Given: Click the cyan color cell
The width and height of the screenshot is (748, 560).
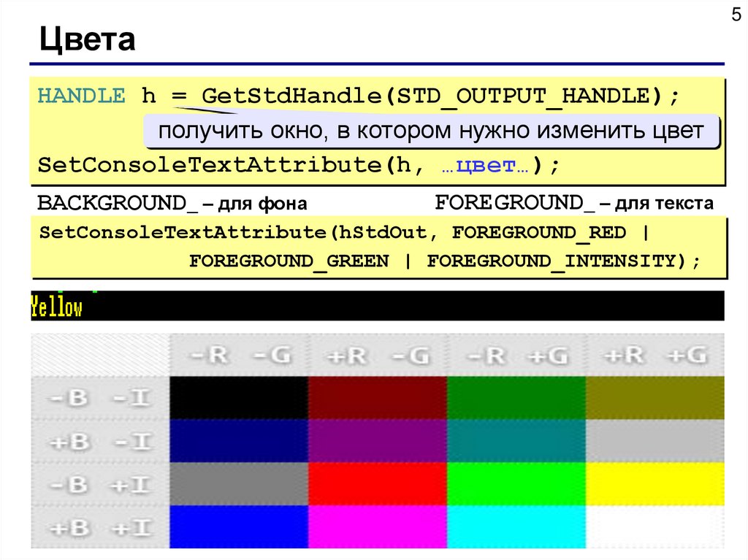Looking at the screenshot, I should [x=516, y=526].
